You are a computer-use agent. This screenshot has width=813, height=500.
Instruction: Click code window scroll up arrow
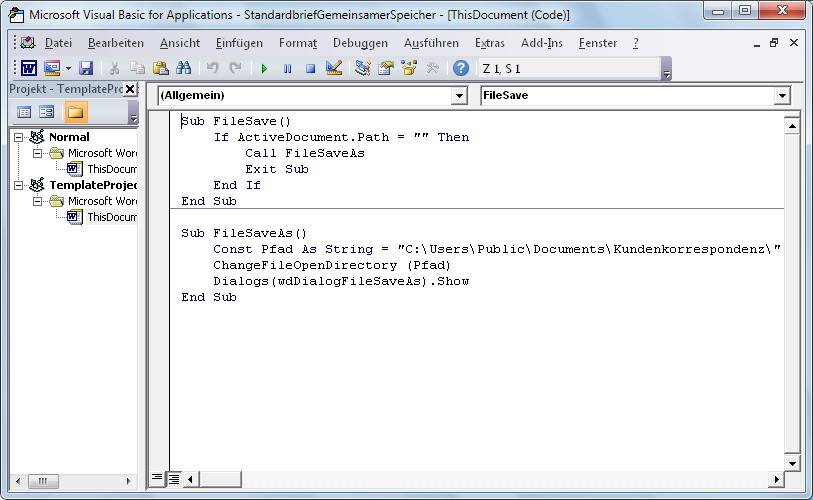pyautogui.click(x=792, y=126)
